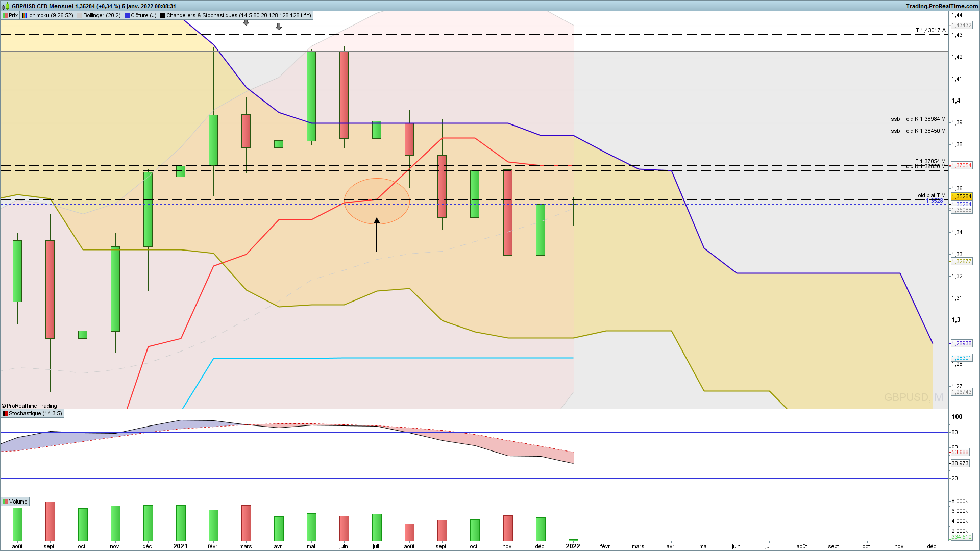This screenshot has width=980, height=551.
Task: Click the Volume panel indicator icon
Action: point(5,502)
